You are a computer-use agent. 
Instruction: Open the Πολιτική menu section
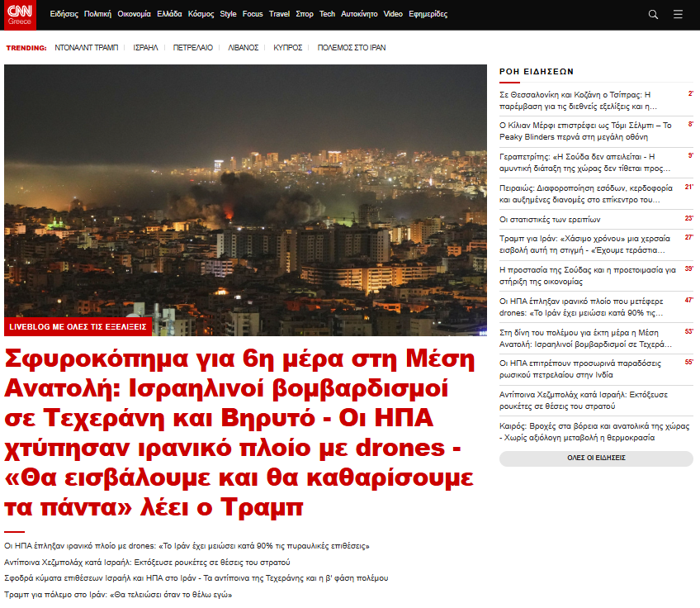pyautogui.click(x=97, y=14)
